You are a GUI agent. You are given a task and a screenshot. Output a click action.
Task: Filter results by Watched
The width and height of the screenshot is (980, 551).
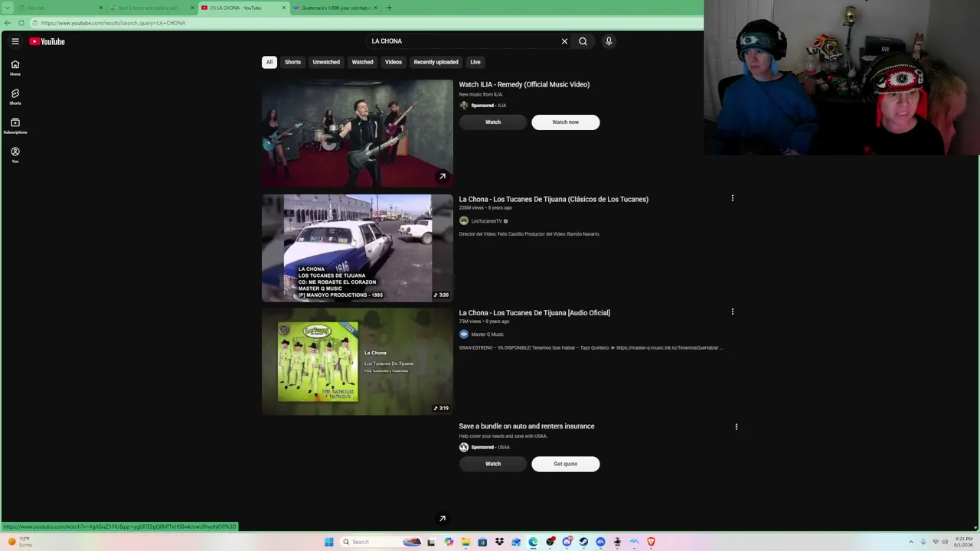(362, 62)
